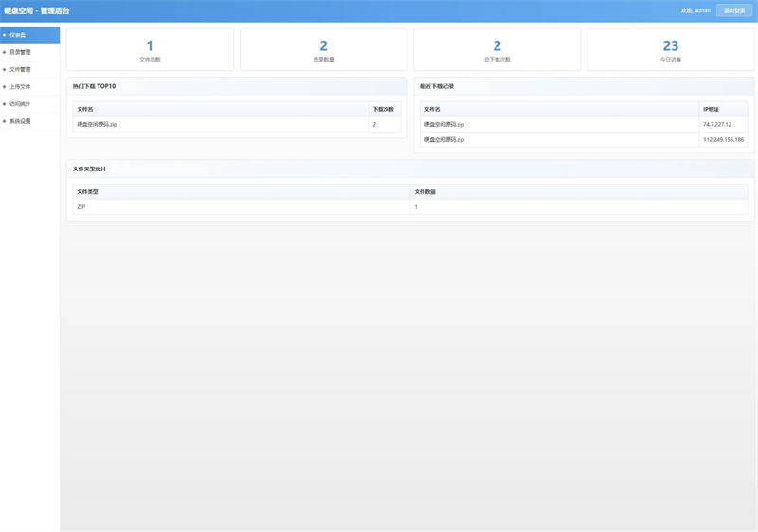Select 上传文件 in the sidebar
This screenshot has height=532, width=758.
click(x=21, y=86)
